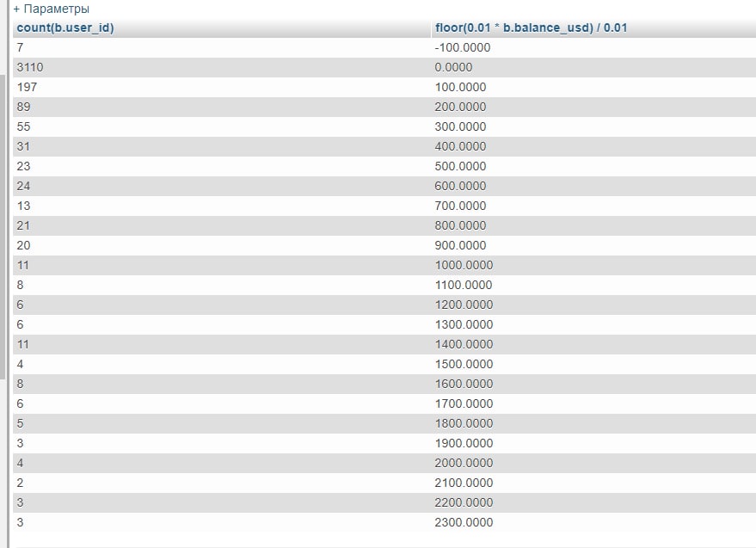The image size is (756, 548).
Task: Select the balance cell 2100.0000
Action: (x=593, y=483)
